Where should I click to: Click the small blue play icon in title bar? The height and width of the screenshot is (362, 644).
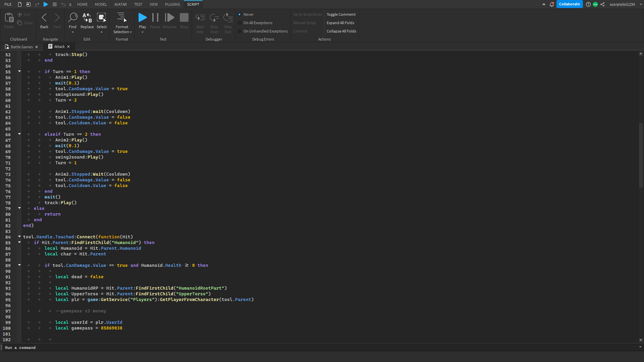[x=46, y=4]
